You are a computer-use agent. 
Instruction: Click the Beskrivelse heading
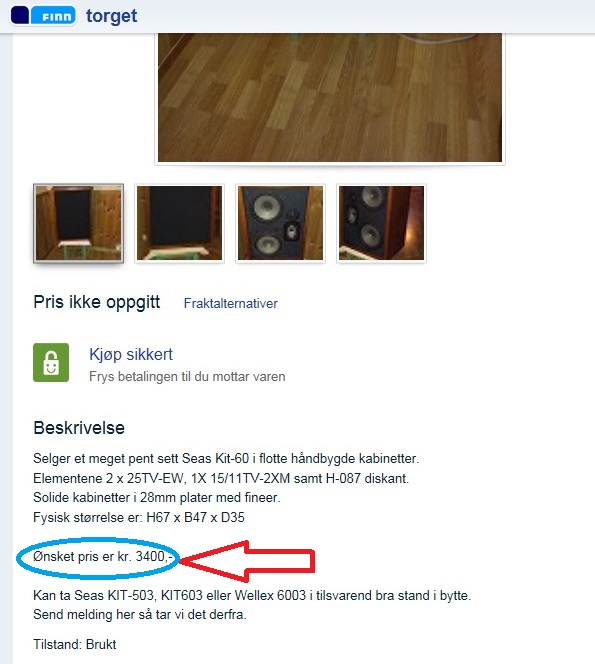pos(79,428)
